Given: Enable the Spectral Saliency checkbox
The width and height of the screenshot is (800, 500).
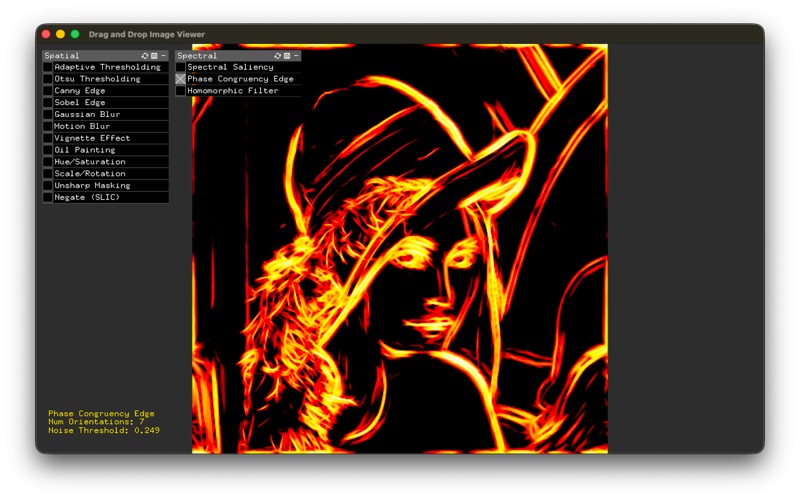Looking at the screenshot, I should point(181,67).
